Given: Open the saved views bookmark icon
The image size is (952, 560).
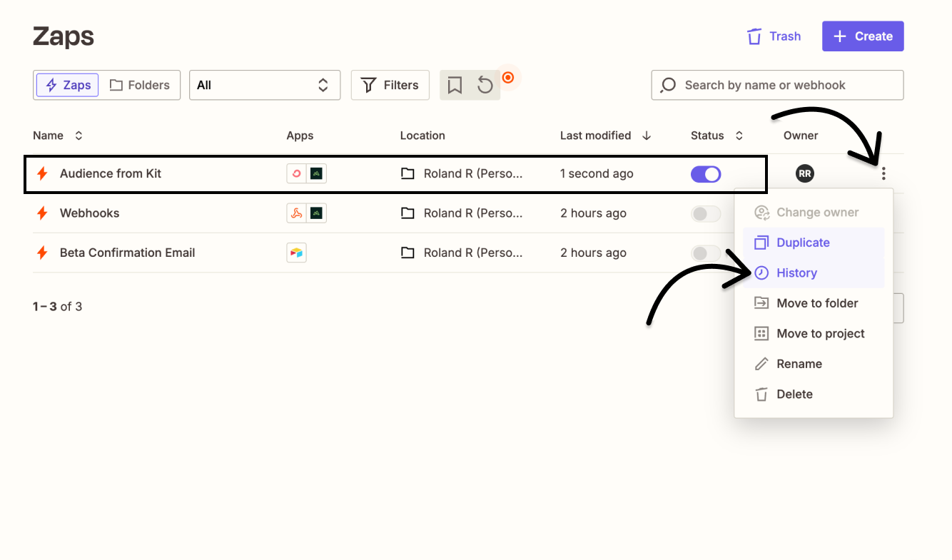Looking at the screenshot, I should [454, 85].
